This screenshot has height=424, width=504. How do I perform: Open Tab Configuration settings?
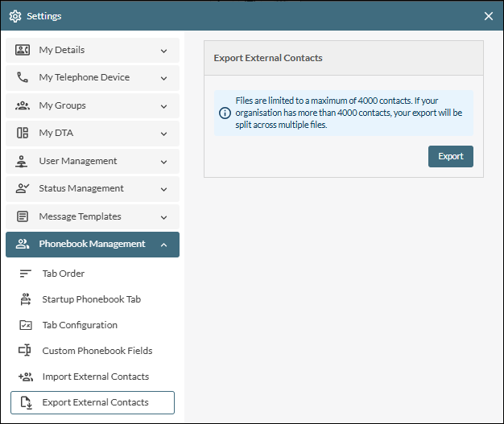(x=80, y=325)
